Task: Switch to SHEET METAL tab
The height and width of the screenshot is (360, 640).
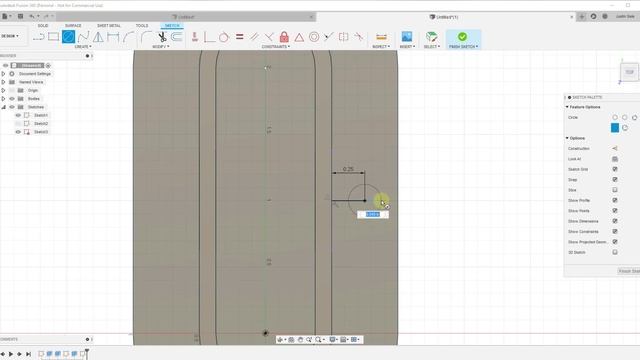Action: point(109,26)
